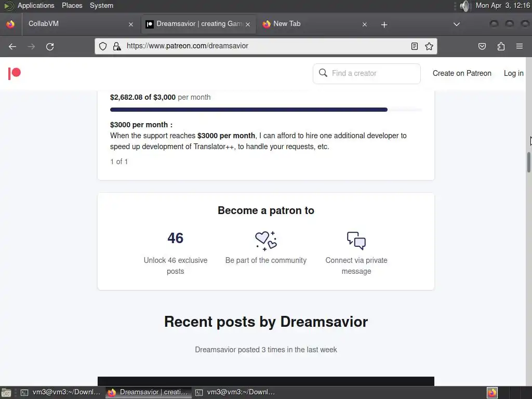
Task: Switch to the CollabVM tab
Action: click(81, 24)
